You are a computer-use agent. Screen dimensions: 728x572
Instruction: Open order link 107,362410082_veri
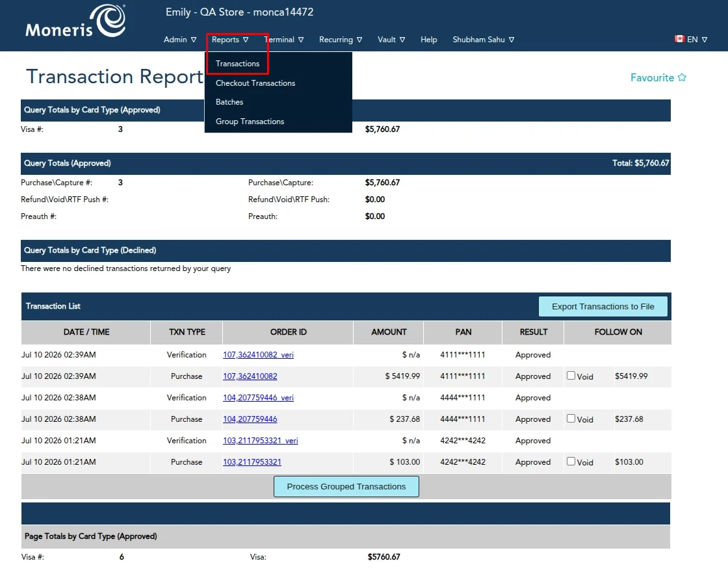[x=258, y=355]
